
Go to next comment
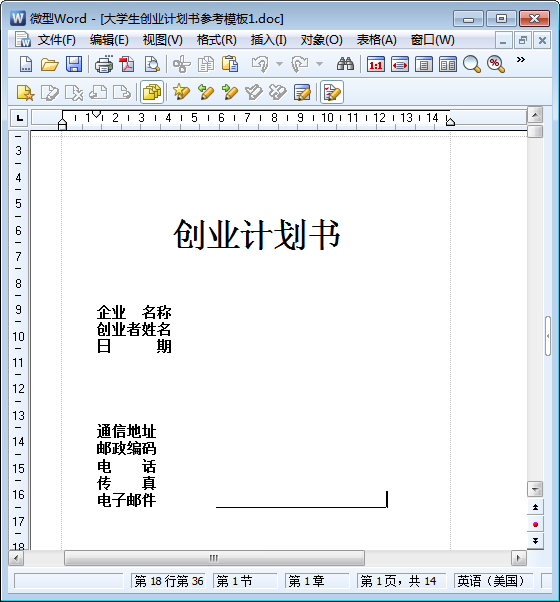click(x=122, y=93)
